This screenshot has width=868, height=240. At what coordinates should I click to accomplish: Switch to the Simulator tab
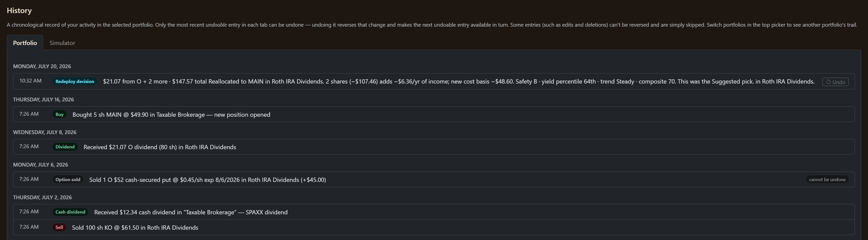(62, 43)
